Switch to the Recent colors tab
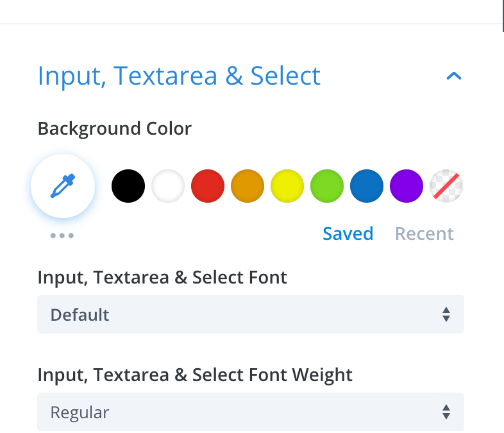The width and height of the screenshot is (504, 433). coord(424,233)
